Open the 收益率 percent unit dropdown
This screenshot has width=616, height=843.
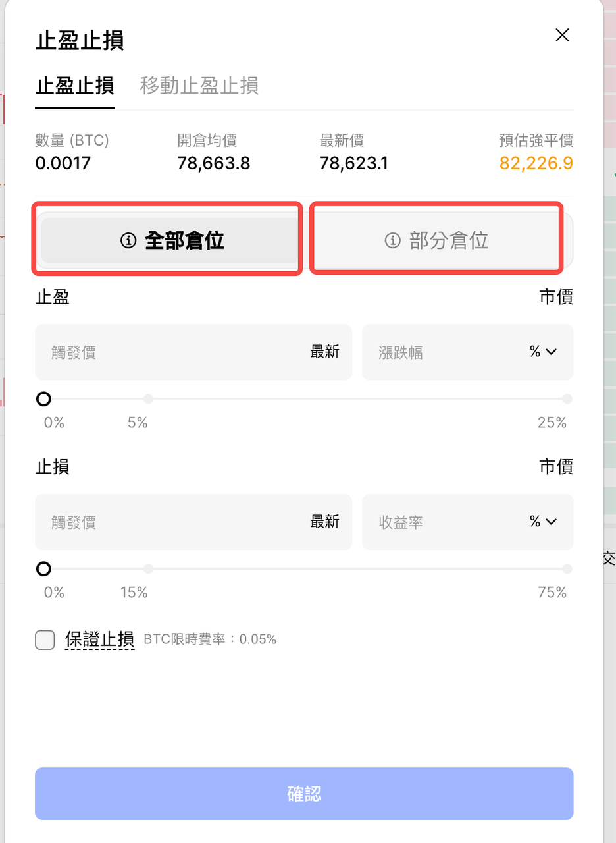tap(543, 522)
